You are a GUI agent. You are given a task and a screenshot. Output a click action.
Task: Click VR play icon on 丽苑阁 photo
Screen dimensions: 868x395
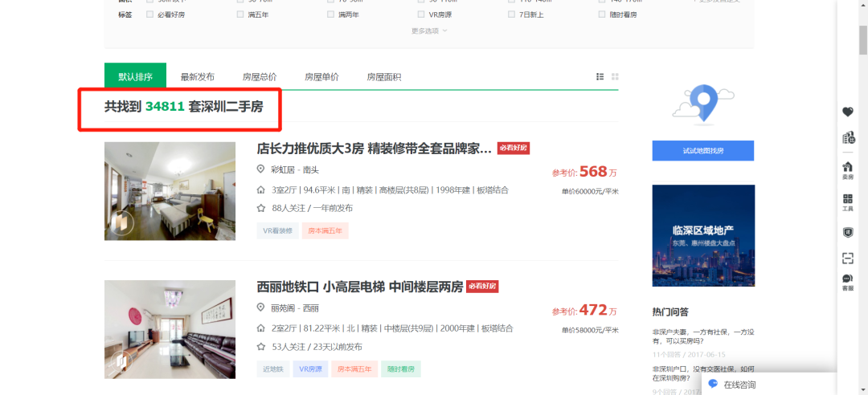point(122,361)
